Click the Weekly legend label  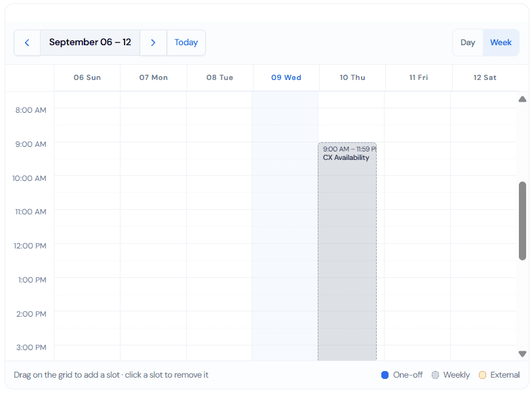pos(457,375)
